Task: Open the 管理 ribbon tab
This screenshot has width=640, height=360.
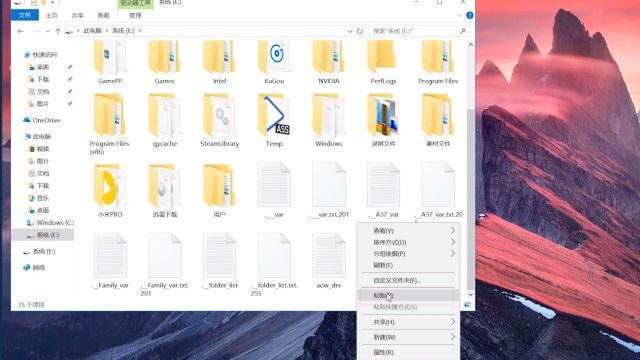Action: click(135, 16)
